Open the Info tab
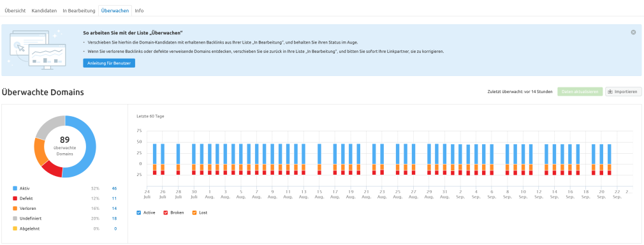Screen dimensions: 644x245 pyautogui.click(x=139, y=11)
